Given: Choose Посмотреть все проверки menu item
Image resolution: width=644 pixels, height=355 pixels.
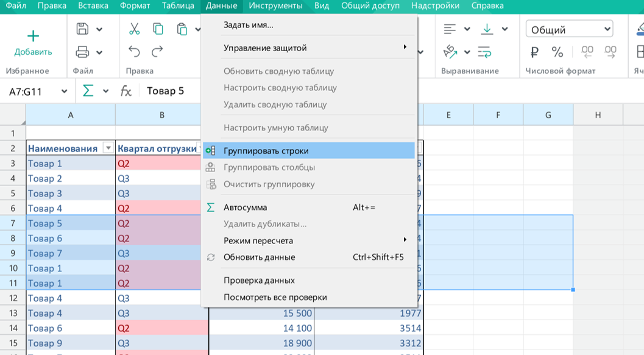Looking at the screenshot, I should tap(309, 297).
